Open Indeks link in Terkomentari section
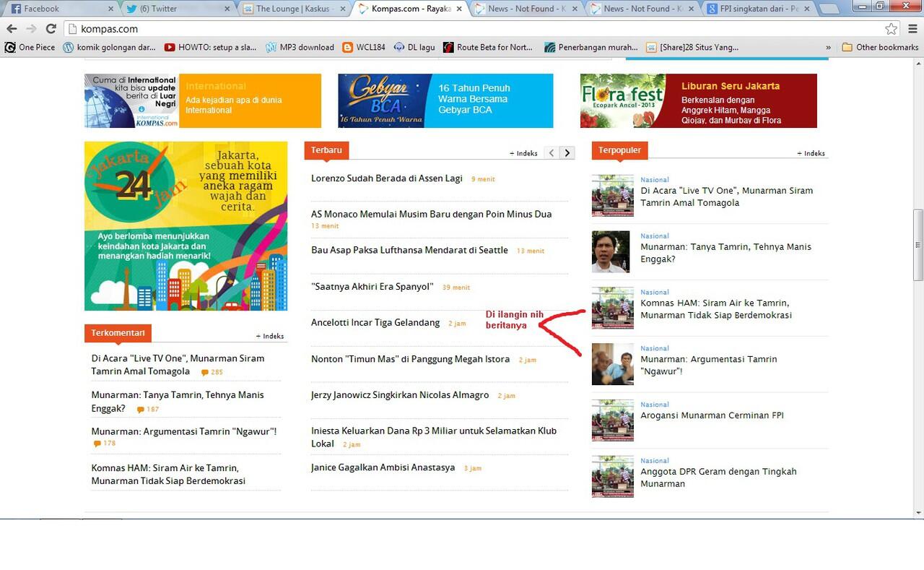The image size is (924, 570). pyautogui.click(x=270, y=336)
